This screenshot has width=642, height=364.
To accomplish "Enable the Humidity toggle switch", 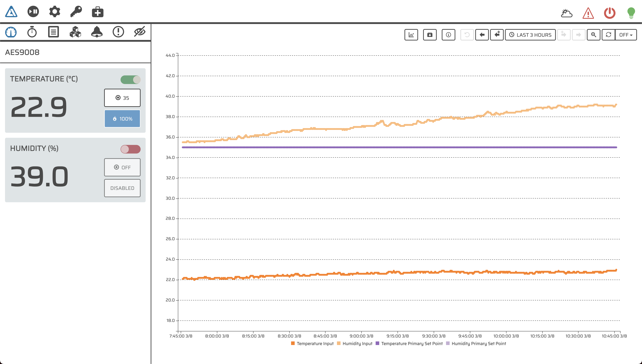I will 131,149.
